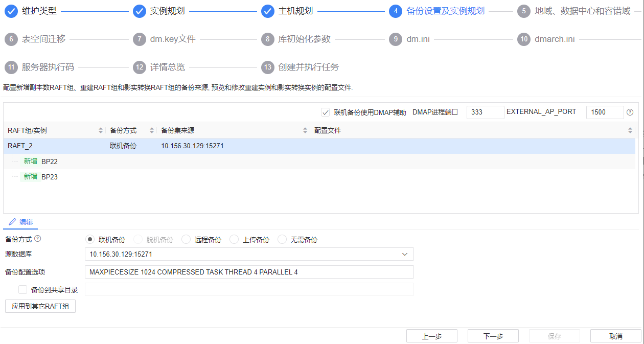Sort by 备份集来源 column arrows

point(305,131)
